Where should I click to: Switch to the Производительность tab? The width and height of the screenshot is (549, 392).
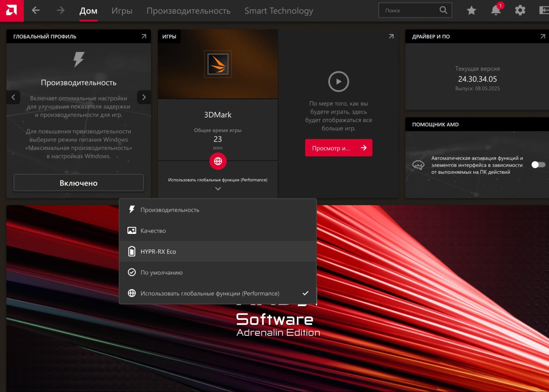coord(188,11)
